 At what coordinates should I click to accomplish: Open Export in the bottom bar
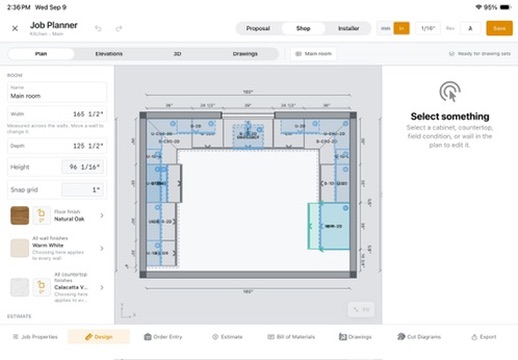pos(484,337)
